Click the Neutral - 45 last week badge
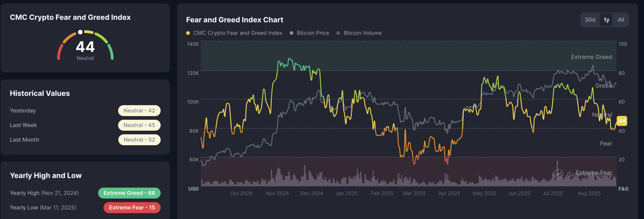Viewport: 644px width, 219px height. click(139, 125)
